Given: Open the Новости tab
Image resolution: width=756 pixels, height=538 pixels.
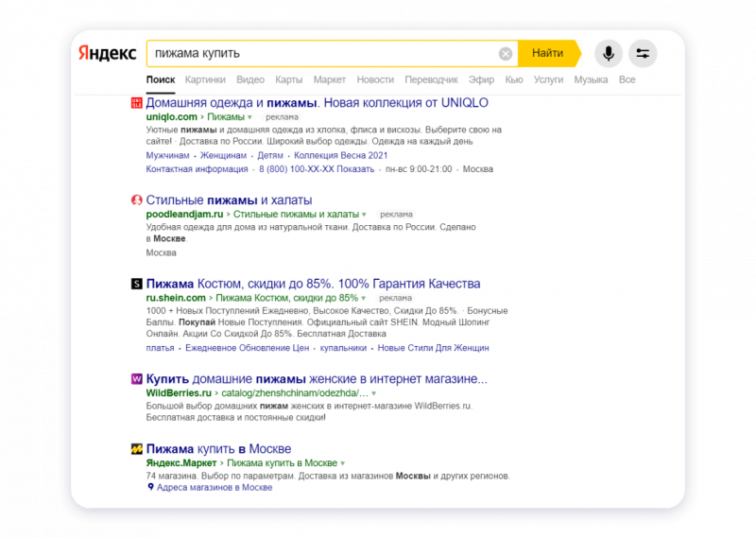Looking at the screenshot, I should point(375,79).
